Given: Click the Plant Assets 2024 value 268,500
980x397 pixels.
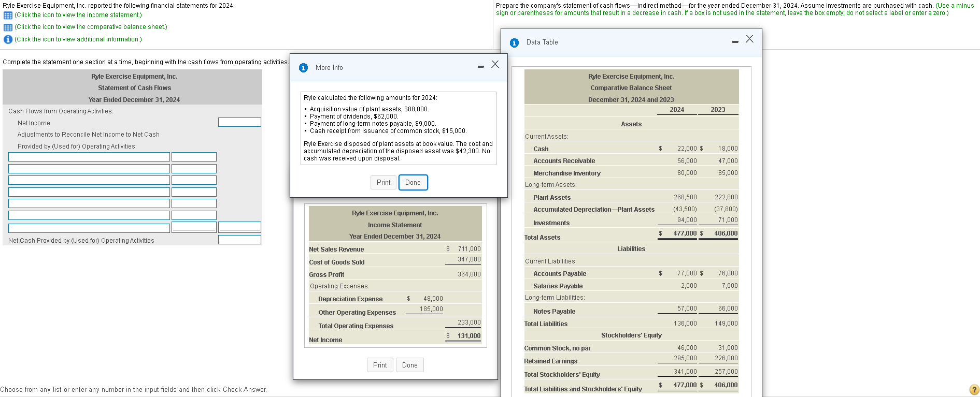Looking at the screenshot, I should [686, 197].
